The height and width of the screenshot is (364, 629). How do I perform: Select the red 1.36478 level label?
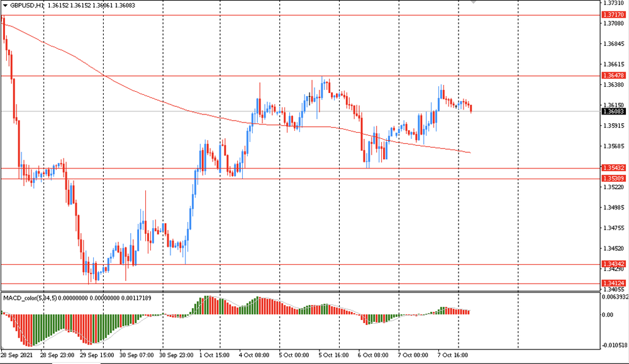coord(614,75)
